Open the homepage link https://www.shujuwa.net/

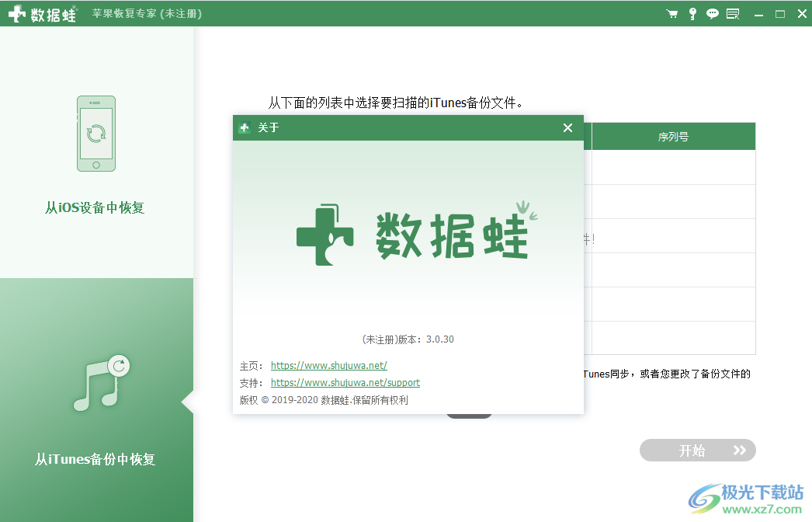[328, 365]
